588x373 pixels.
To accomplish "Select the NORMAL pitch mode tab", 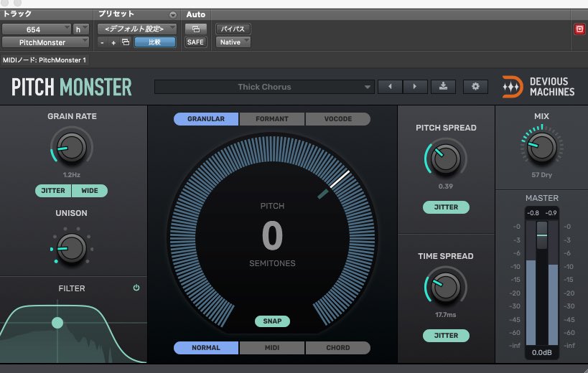I will (206, 348).
